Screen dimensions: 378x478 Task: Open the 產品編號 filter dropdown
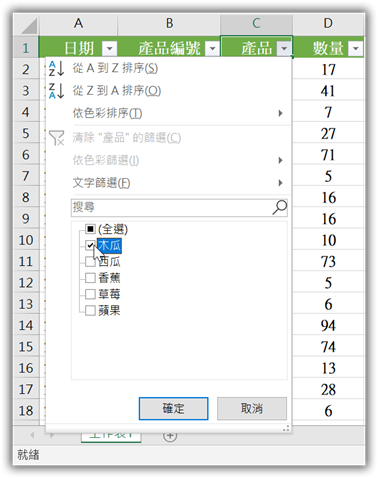click(212, 49)
